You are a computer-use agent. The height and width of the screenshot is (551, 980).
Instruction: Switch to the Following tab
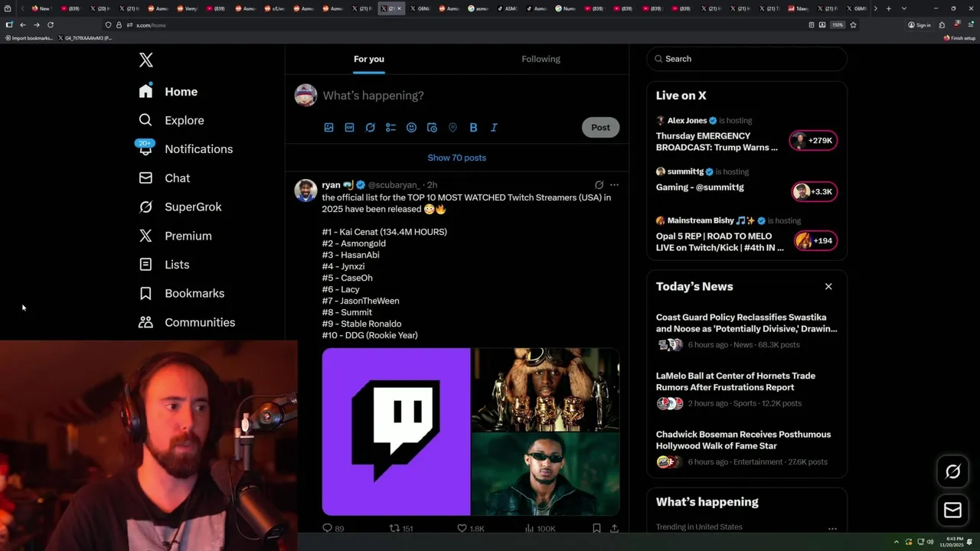pyautogui.click(x=541, y=59)
